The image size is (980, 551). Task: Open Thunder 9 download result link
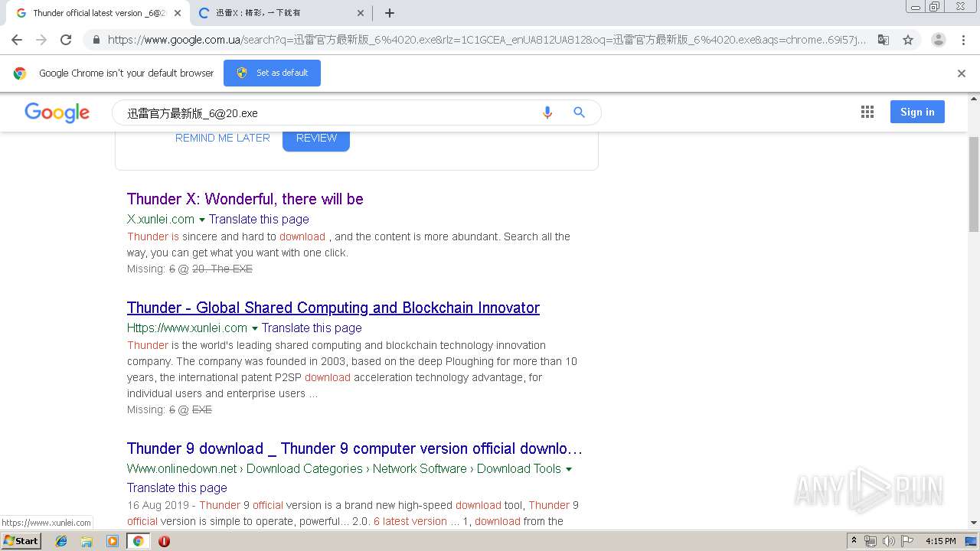pos(354,448)
